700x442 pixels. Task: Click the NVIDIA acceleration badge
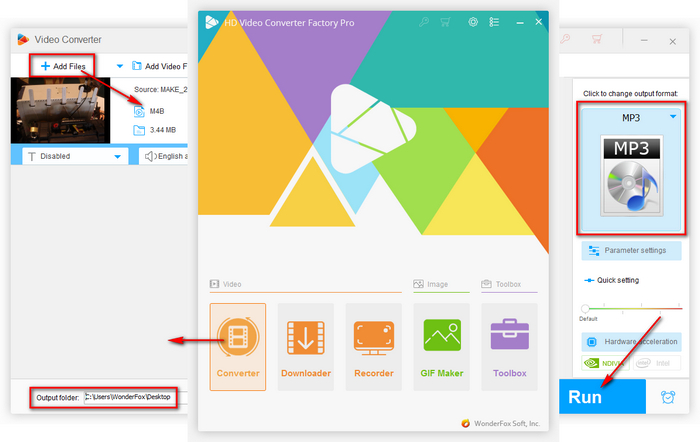pyautogui.click(x=605, y=363)
